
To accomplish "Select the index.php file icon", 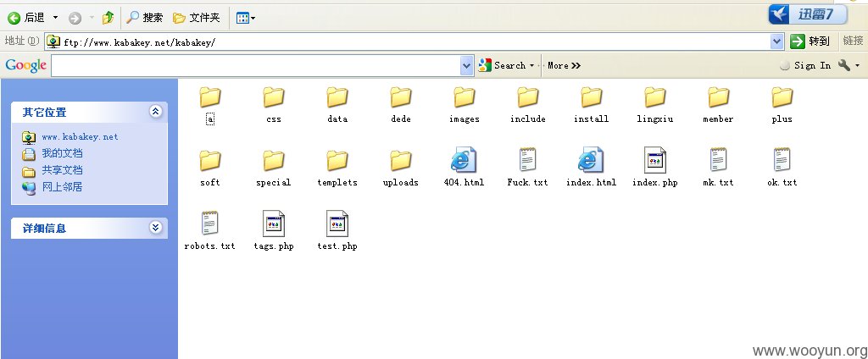I will pos(655,160).
